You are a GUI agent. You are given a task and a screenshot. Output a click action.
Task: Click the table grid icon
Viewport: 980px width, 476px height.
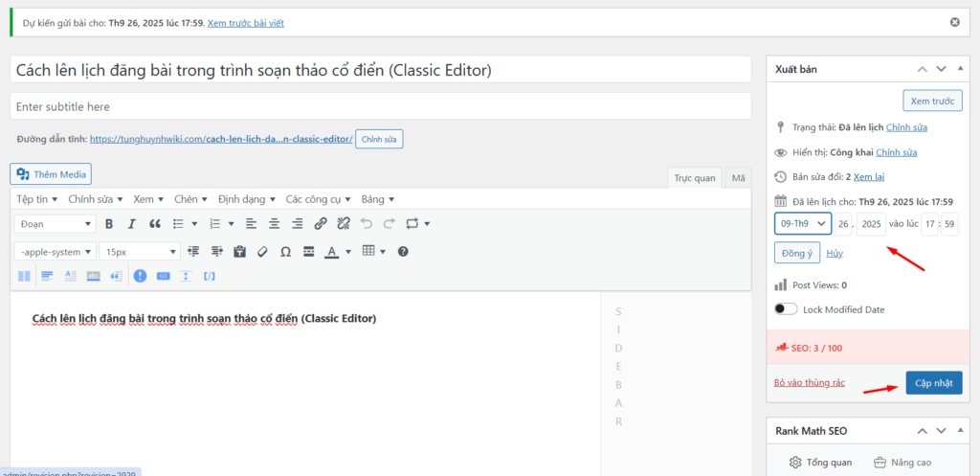[368, 251]
